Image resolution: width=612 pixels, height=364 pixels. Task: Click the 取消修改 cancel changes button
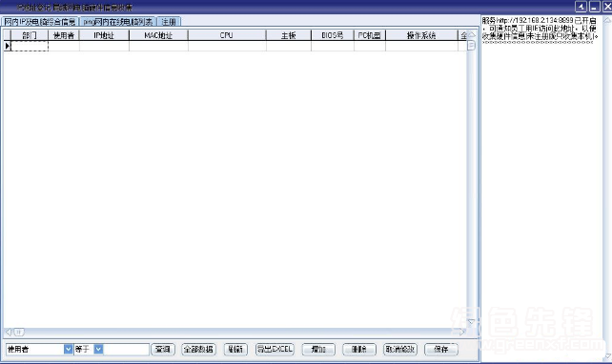(x=400, y=349)
